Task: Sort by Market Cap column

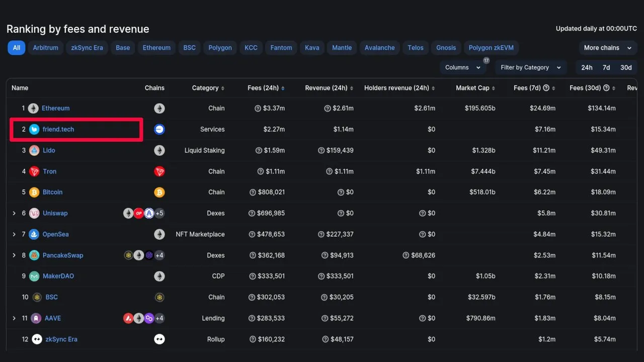Action: pos(475,88)
